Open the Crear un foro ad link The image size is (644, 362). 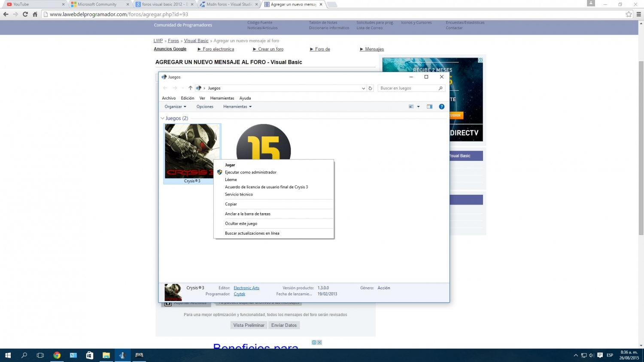pos(271,49)
